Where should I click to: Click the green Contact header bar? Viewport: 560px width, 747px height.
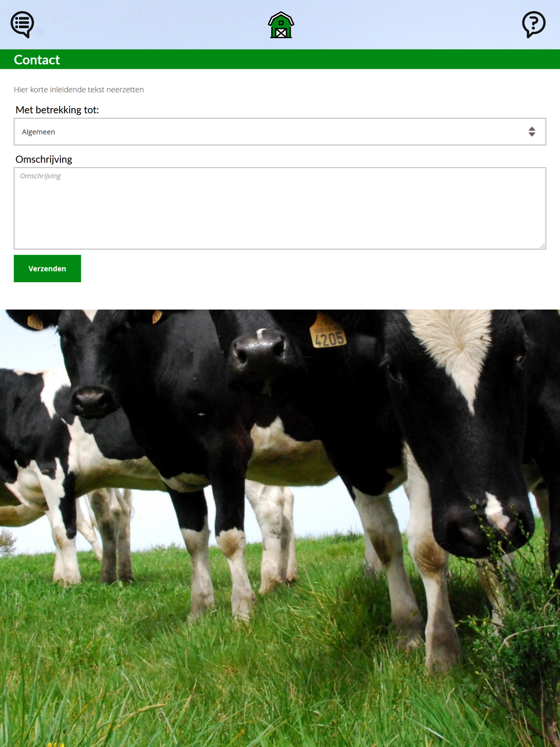click(x=280, y=59)
